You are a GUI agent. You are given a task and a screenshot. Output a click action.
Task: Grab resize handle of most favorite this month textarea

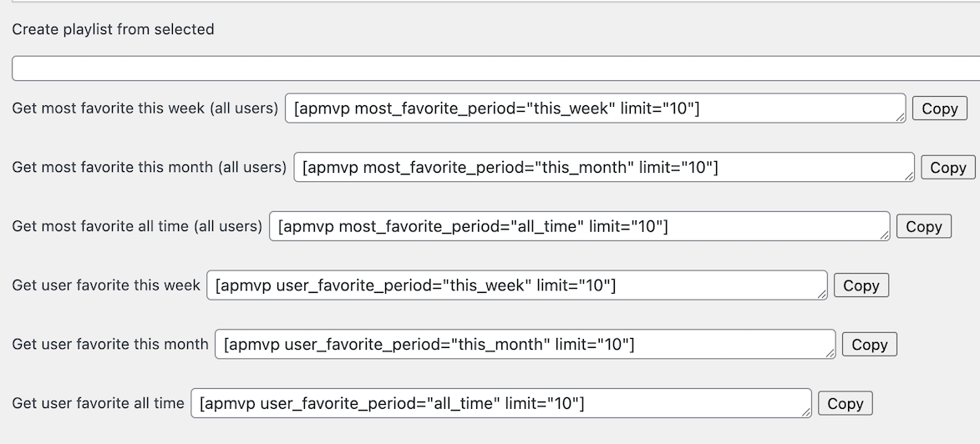[x=909, y=176]
